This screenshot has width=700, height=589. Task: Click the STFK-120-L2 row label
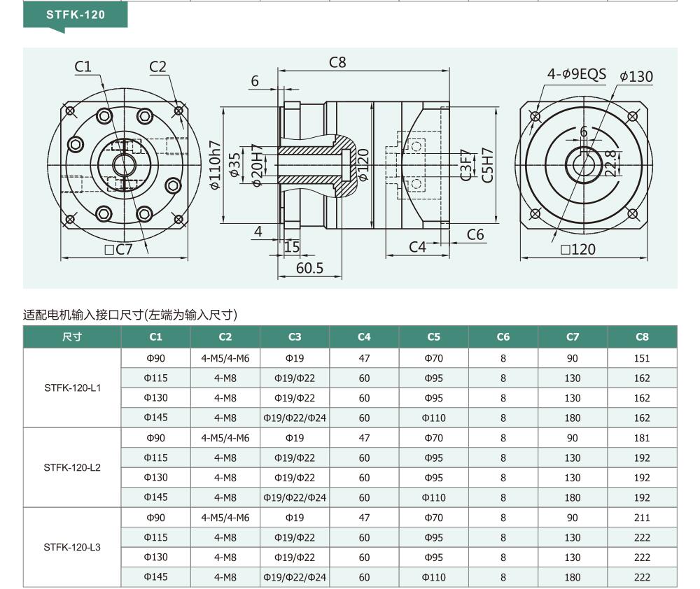coord(72,467)
